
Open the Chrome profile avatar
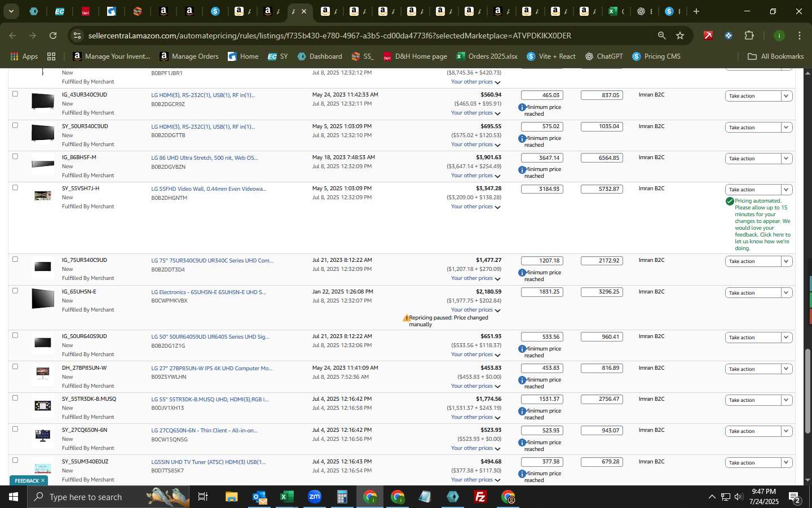pos(779,36)
